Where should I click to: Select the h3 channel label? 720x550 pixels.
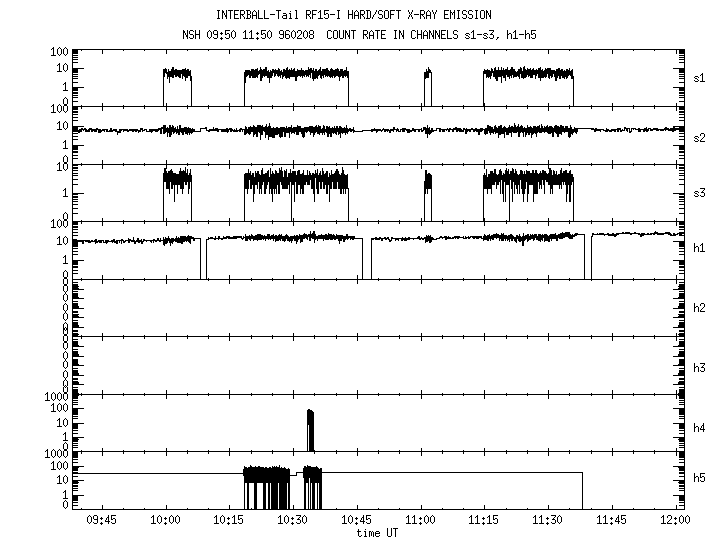click(700, 366)
